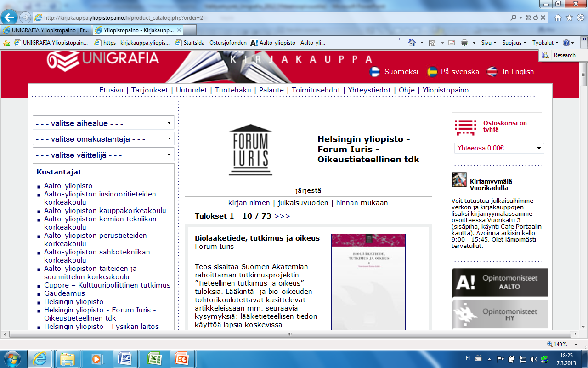The height and width of the screenshot is (368, 588).
Task: Open the Yhteystiedot menu item
Action: tap(369, 90)
